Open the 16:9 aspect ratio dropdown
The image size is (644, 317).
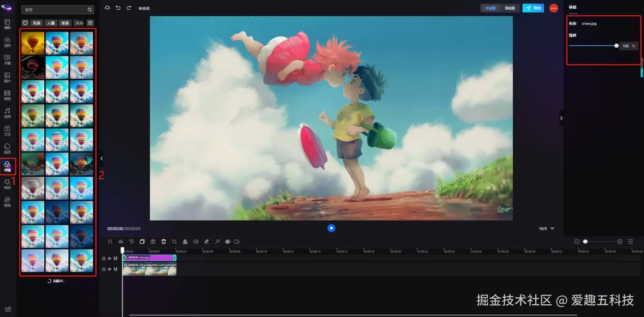[x=546, y=229]
